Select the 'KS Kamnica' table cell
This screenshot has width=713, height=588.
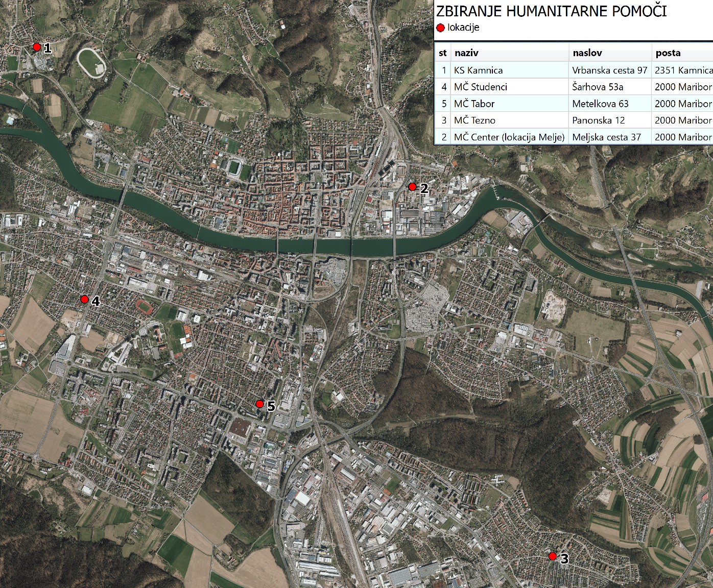[x=510, y=70]
